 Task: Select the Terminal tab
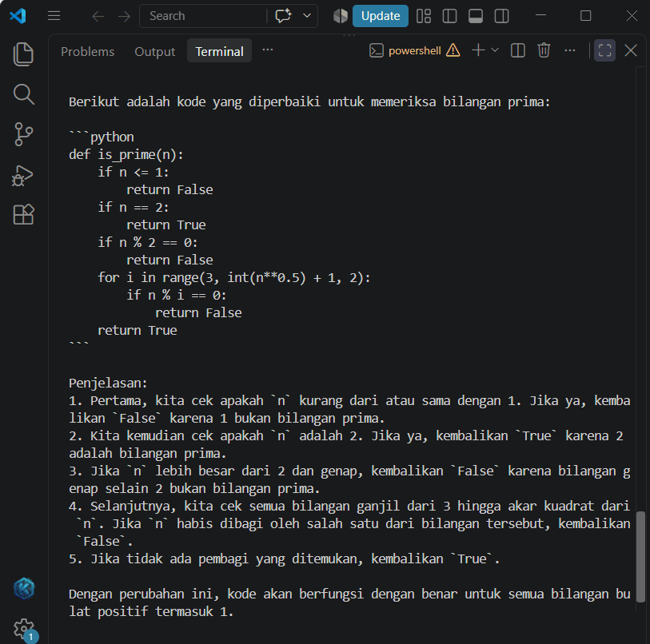tap(219, 51)
